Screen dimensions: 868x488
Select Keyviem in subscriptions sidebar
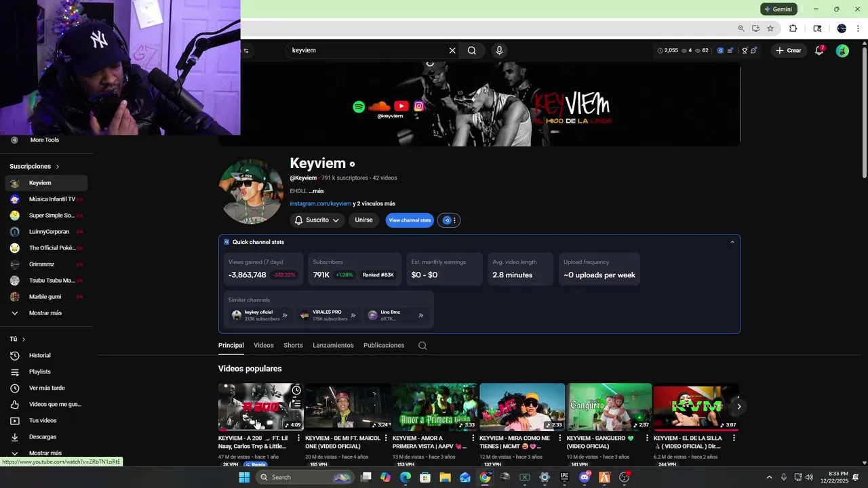[46, 183]
